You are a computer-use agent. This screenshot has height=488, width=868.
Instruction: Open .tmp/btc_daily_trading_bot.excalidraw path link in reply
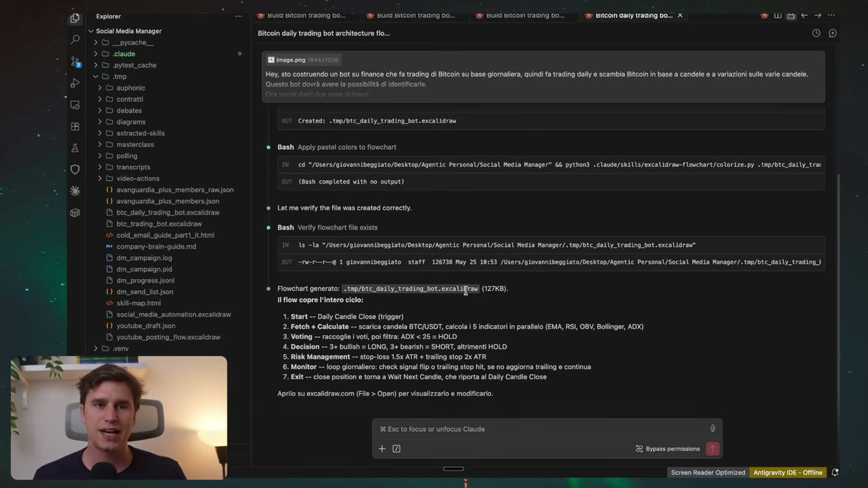coord(410,289)
